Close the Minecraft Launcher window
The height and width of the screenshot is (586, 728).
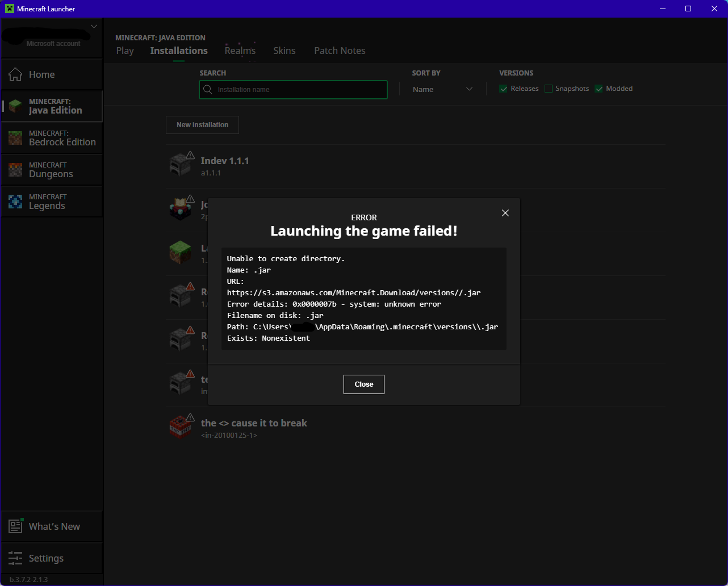coord(714,9)
